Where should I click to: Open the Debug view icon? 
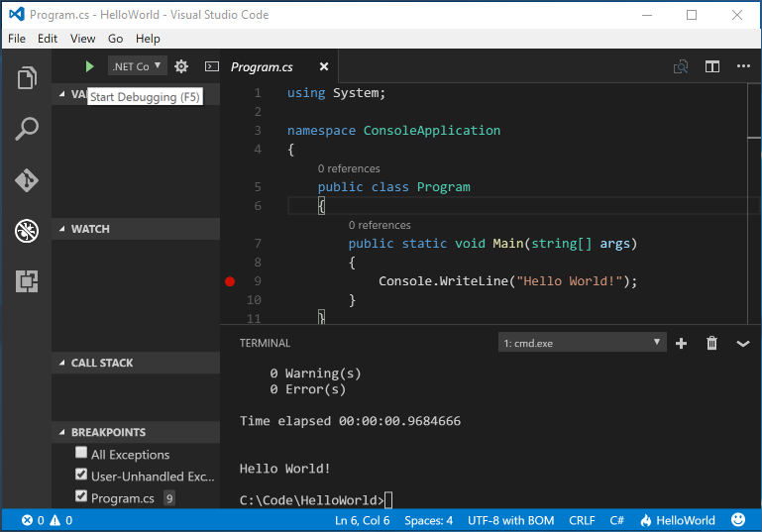[x=27, y=231]
